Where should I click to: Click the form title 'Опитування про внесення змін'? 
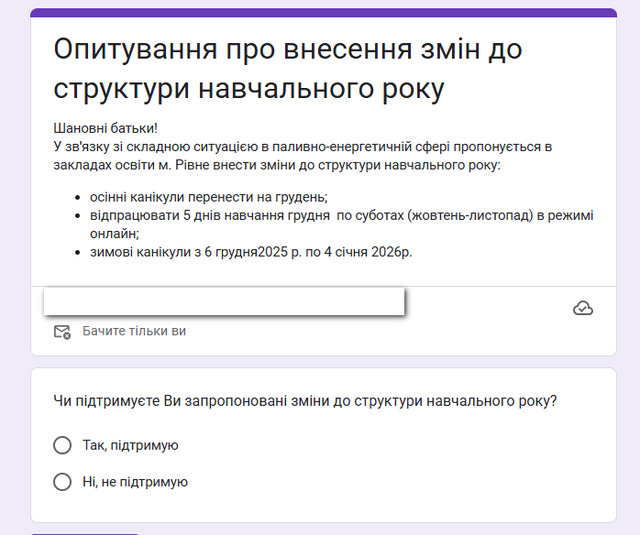coord(288,68)
